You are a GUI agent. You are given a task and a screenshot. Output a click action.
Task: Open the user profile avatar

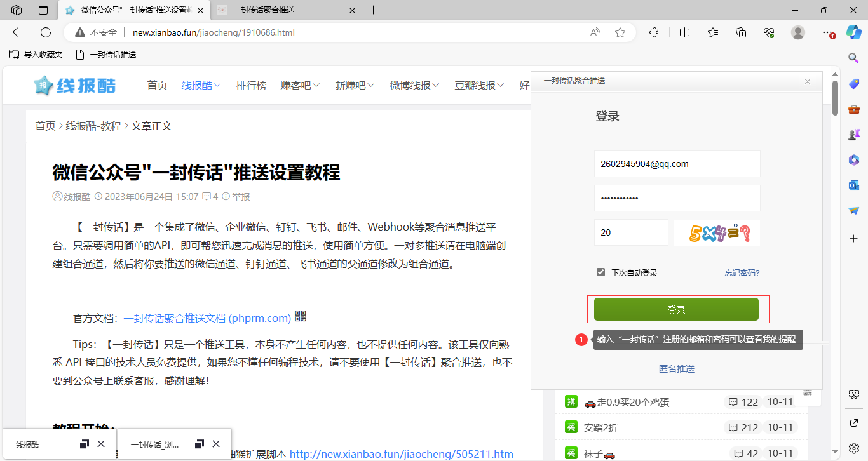[798, 32]
